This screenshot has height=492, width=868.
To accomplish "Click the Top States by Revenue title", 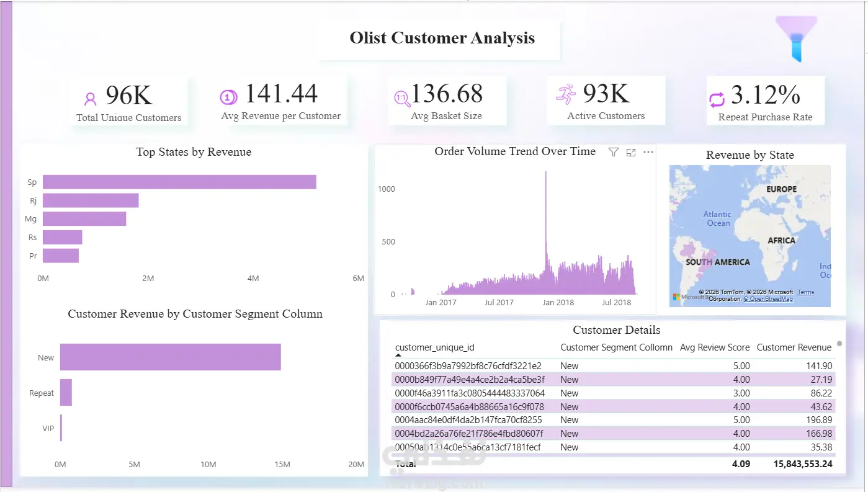I will point(194,152).
